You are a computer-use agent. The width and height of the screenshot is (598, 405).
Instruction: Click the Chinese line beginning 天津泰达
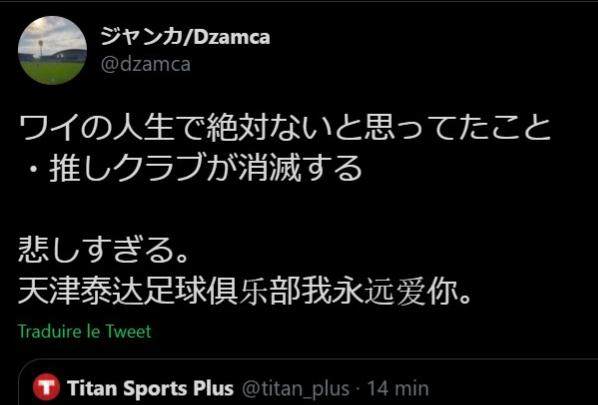[x=246, y=291]
